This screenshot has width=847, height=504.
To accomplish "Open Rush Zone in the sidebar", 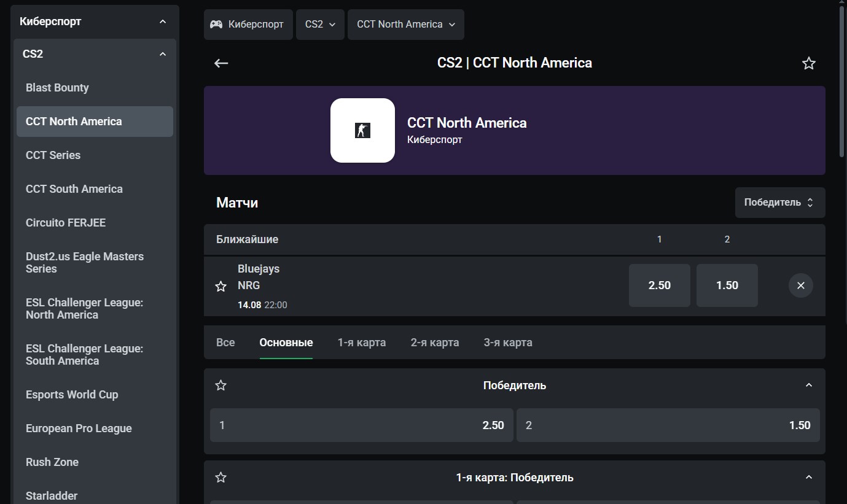I will pos(95,462).
